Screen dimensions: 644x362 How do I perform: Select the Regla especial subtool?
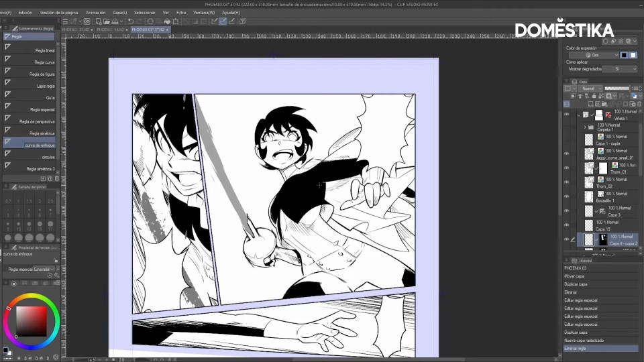[29, 107]
